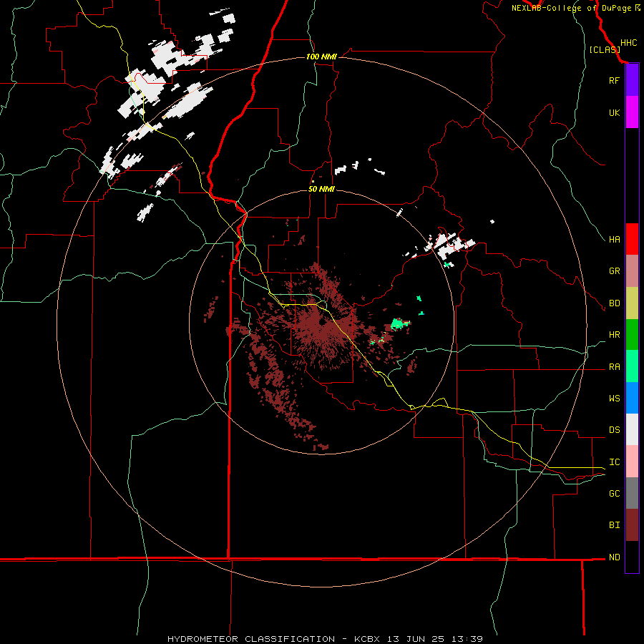
Task: Click the ND legend label
Action: (x=614, y=557)
